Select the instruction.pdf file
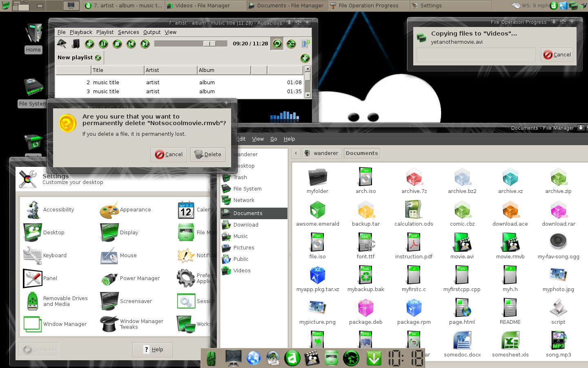This screenshot has width=588, height=368. tap(414, 246)
